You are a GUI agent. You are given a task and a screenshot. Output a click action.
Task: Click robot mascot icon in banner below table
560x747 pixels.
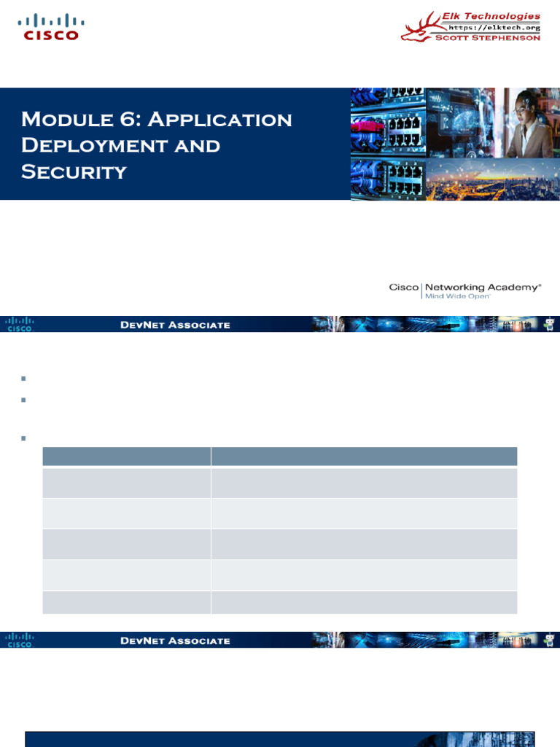click(548, 640)
